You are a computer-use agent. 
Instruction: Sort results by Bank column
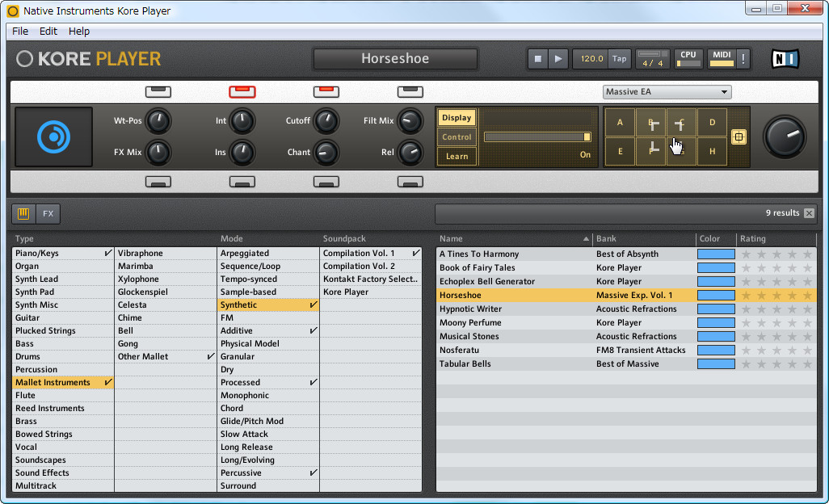644,239
